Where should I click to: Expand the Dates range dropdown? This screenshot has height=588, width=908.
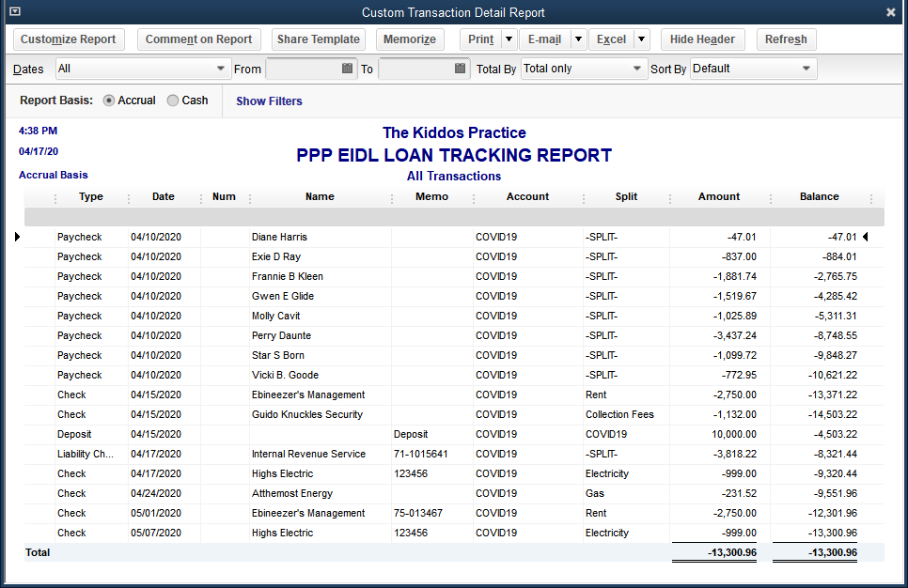tap(220, 69)
